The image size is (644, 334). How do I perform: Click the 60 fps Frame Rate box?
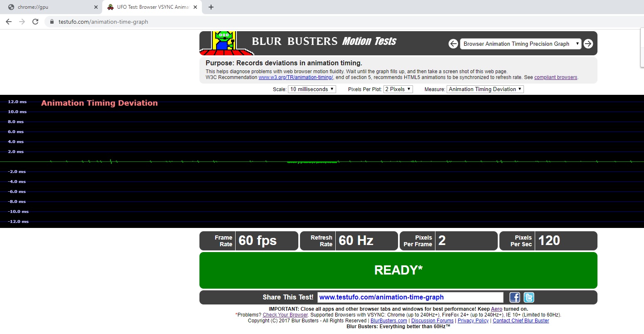[x=249, y=241]
